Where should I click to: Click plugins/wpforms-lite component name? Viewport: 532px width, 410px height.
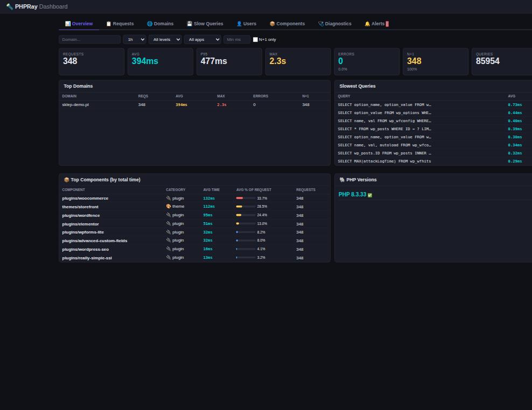83,232
